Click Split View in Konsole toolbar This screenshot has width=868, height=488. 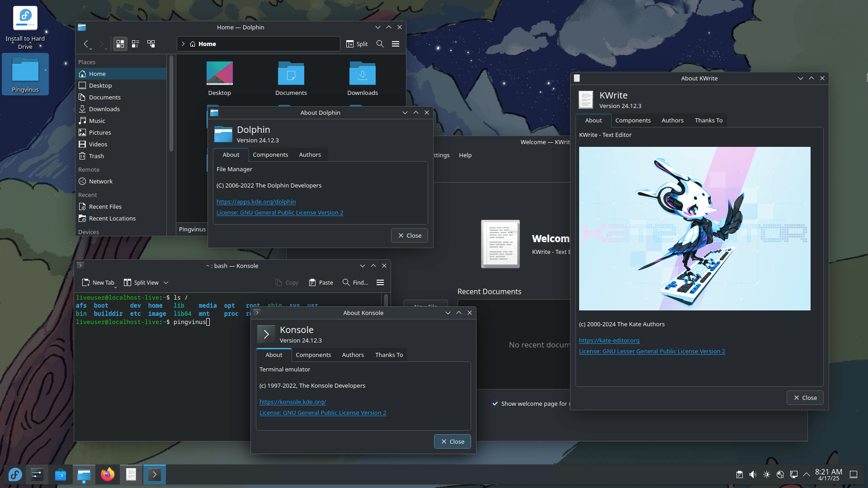(x=141, y=282)
